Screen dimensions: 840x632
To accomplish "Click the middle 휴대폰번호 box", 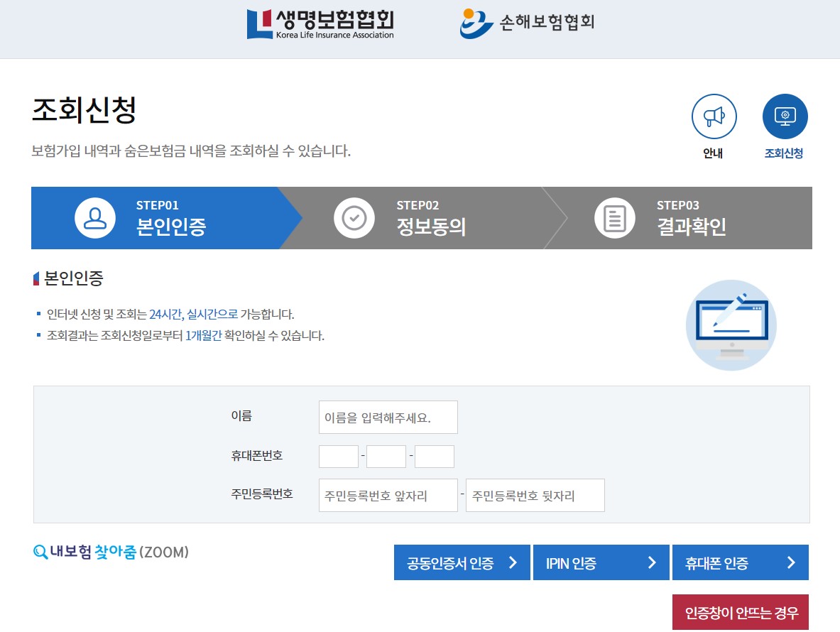I will tap(386, 457).
